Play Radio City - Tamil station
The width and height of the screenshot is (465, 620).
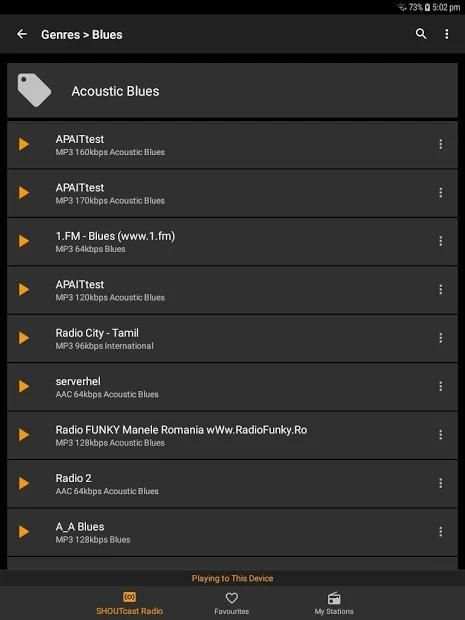(24, 338)
